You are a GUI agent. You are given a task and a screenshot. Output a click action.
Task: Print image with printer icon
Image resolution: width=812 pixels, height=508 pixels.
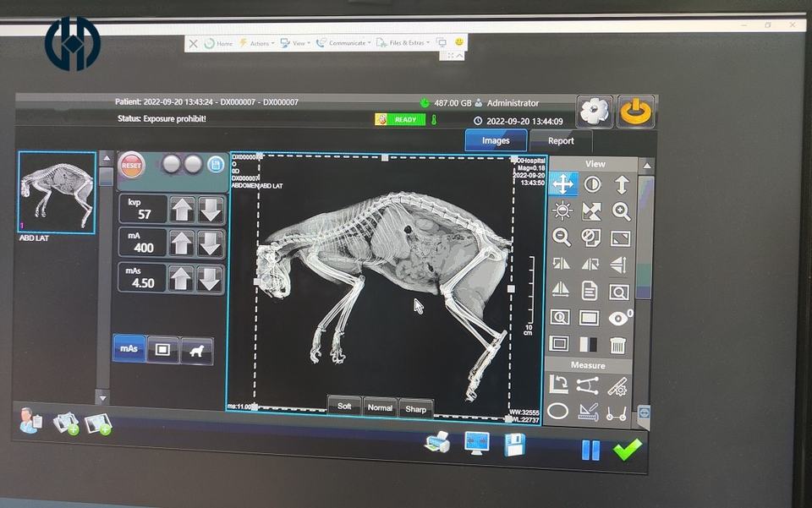pos(437,442)
